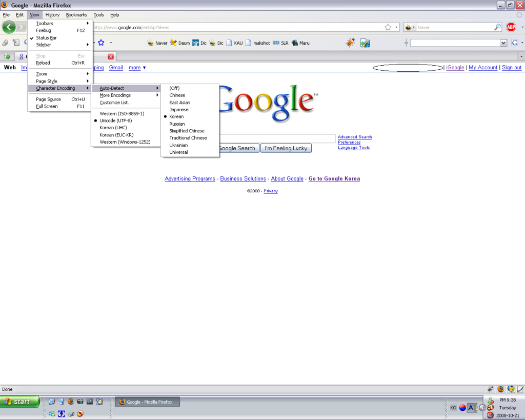Go back with the green Back button
Screen dimensions: 525x420
click(x=9, y=27)
